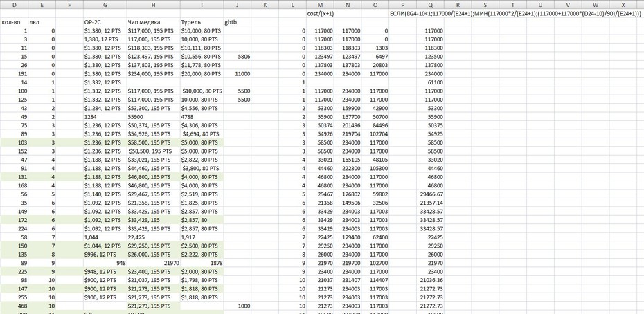Select cell '$20,000, 80 PTS'

pyautogui.click(x=202, y=74)
